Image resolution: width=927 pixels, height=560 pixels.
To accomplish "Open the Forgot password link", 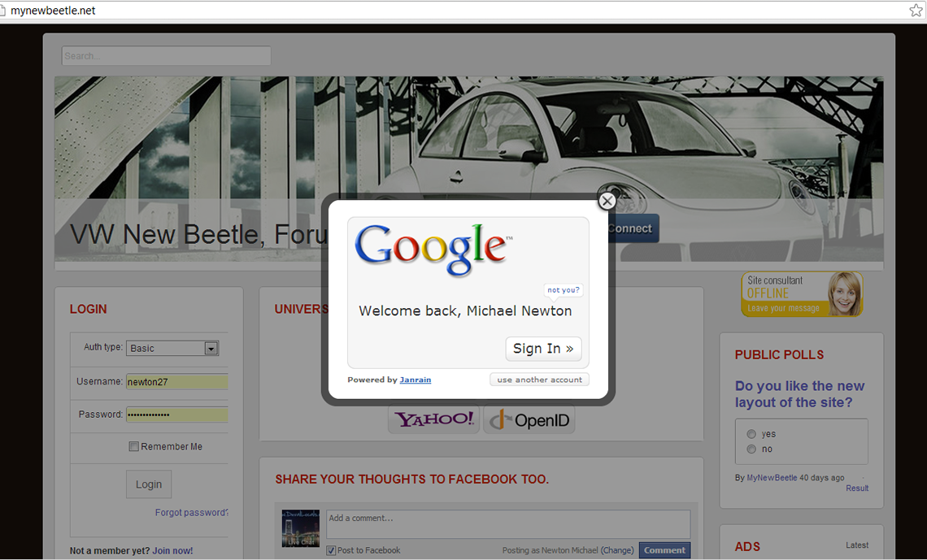I will coord(192,513).
